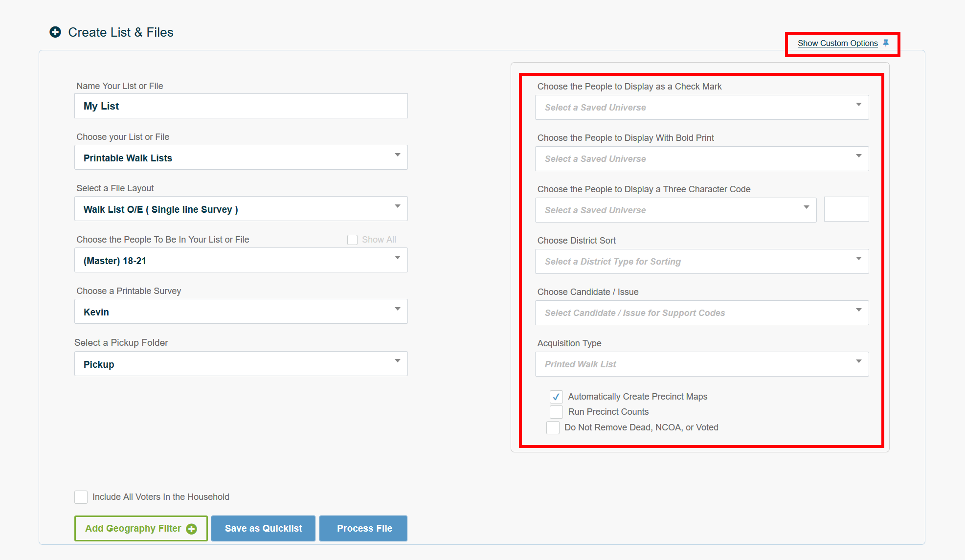The height and width of the screenshot is (560, 965).
Task: Enable Include All Voters In the Household
Action: click(81, 497)
